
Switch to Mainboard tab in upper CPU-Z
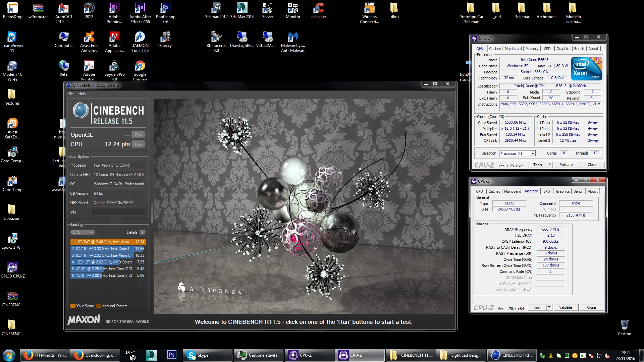click(513, 49)
